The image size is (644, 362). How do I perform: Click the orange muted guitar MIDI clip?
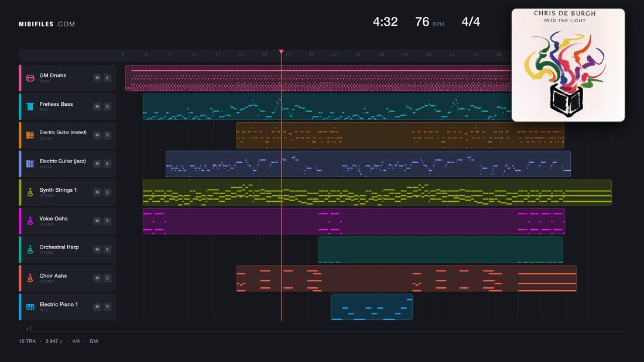coord(400,135)
